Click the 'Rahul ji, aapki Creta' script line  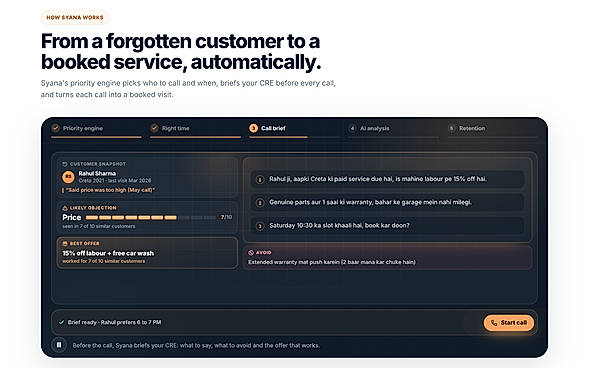[388, 179]
